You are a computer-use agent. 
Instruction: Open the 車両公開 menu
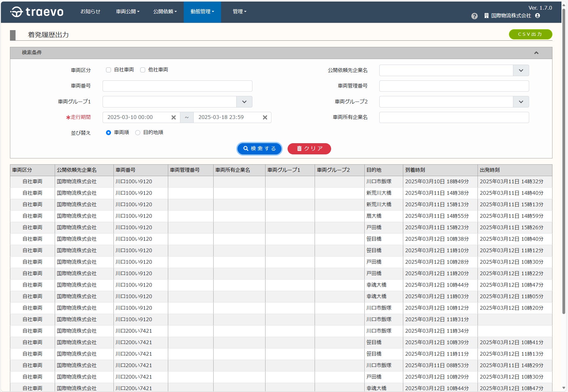pyautogui.click(x=127, y=11)
